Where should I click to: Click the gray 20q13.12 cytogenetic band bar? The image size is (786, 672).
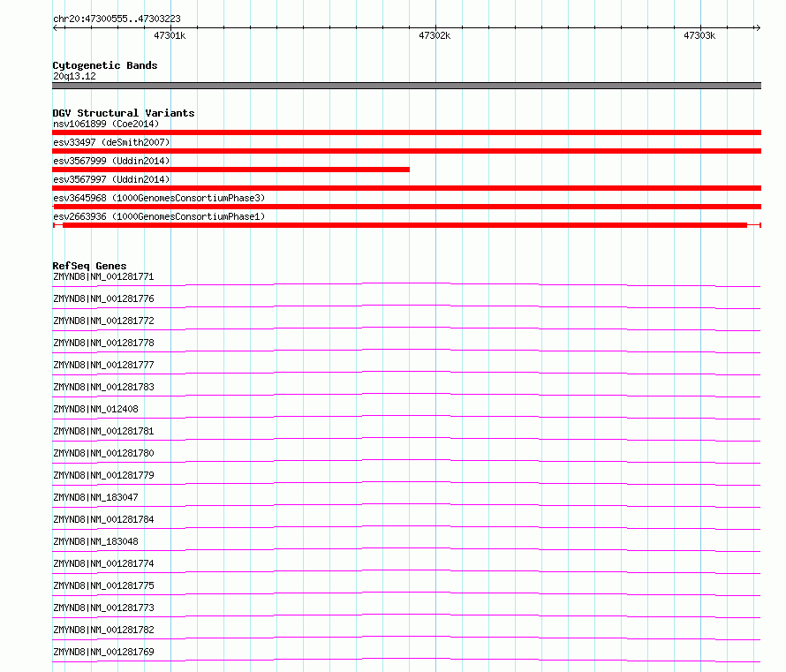point(406,86)
